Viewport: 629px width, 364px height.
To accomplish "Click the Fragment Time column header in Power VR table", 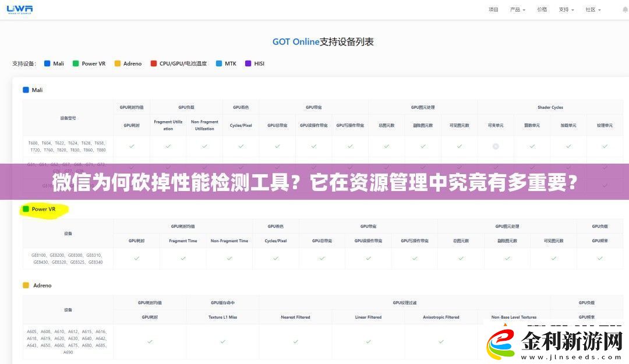I will click(183, 241).
